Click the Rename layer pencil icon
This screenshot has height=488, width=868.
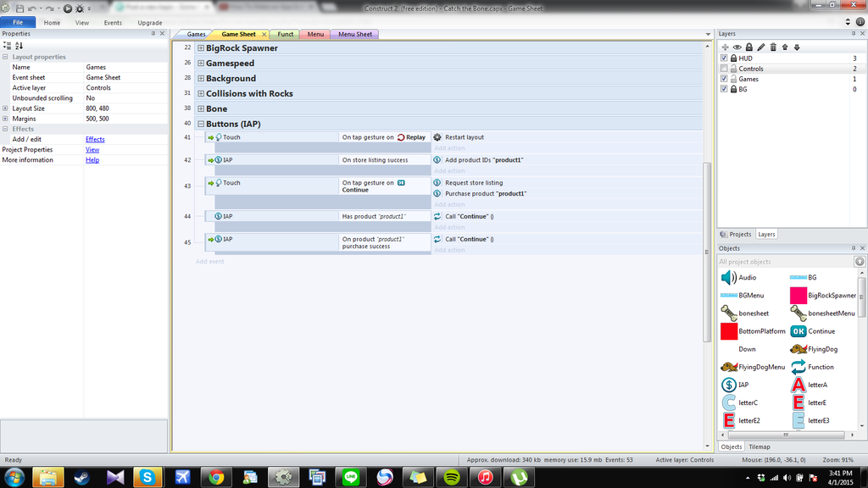[x=761, y=47]
